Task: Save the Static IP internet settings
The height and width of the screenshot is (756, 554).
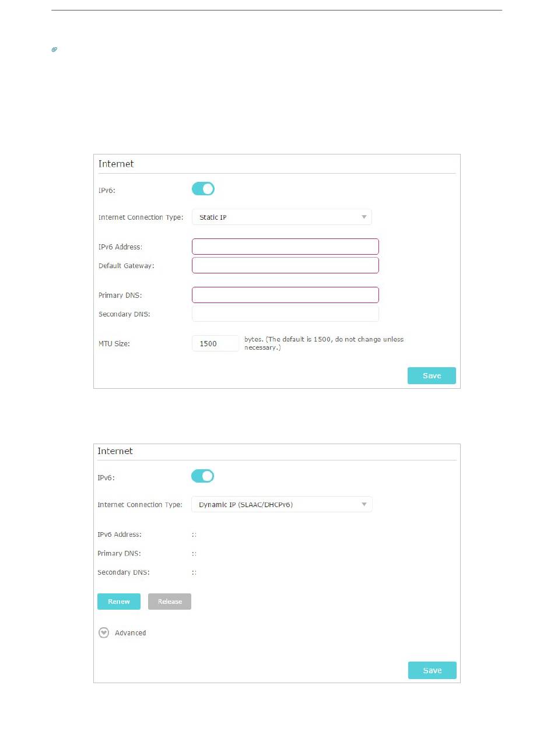Action: 432,376
